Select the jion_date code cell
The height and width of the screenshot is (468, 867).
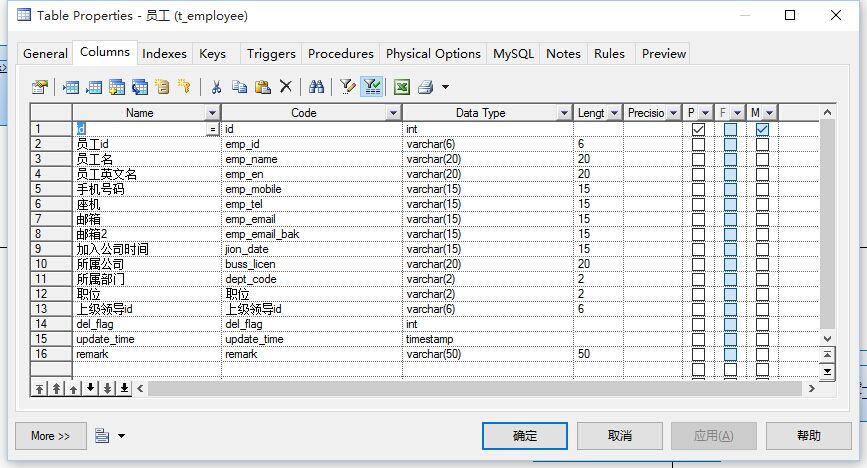[312, 249]
